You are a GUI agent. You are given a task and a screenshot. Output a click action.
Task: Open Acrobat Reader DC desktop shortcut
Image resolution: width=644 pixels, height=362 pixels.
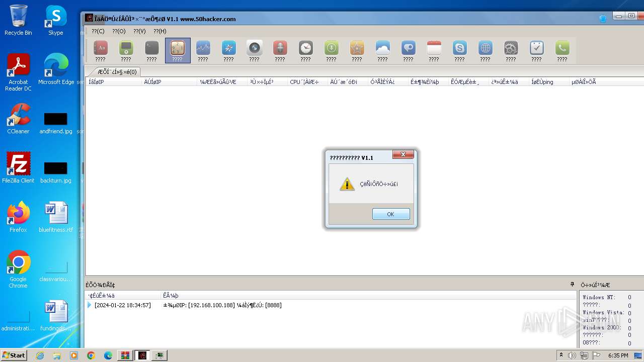tap(18, 72)
